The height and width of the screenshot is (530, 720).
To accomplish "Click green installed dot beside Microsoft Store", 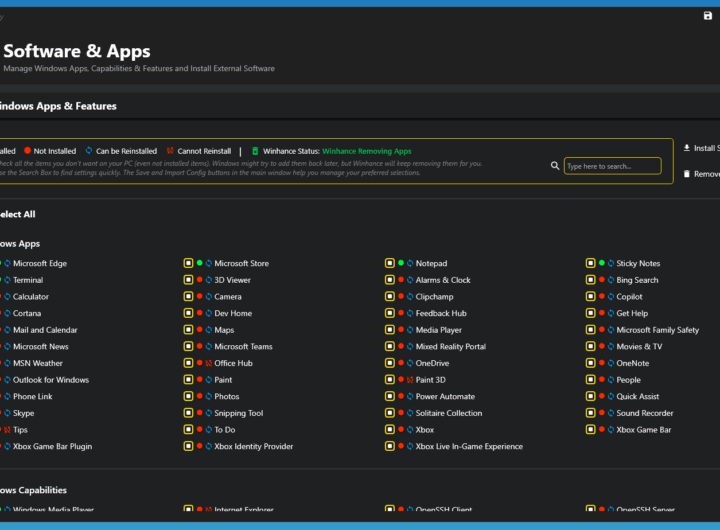I will pyautogui.click(x=200, y=263).
